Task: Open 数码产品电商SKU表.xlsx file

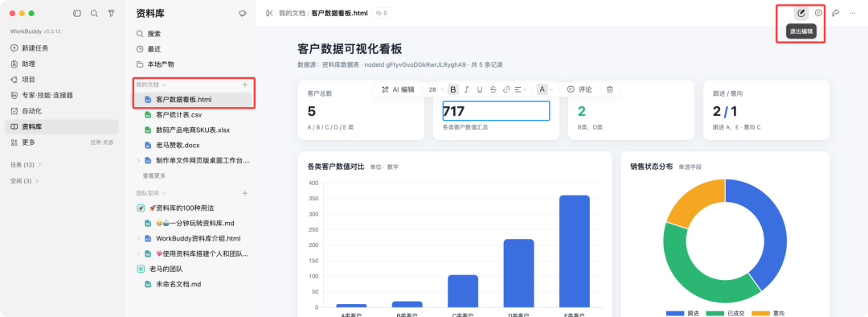Action: point(191,130)
